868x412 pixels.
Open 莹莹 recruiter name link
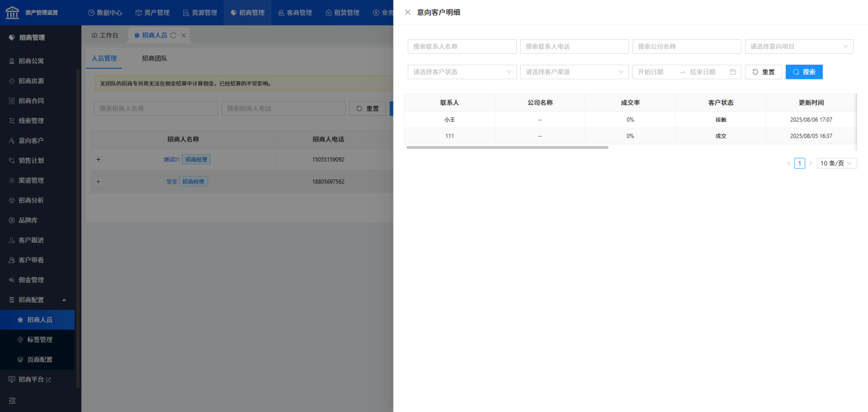[x=171, y=182]
